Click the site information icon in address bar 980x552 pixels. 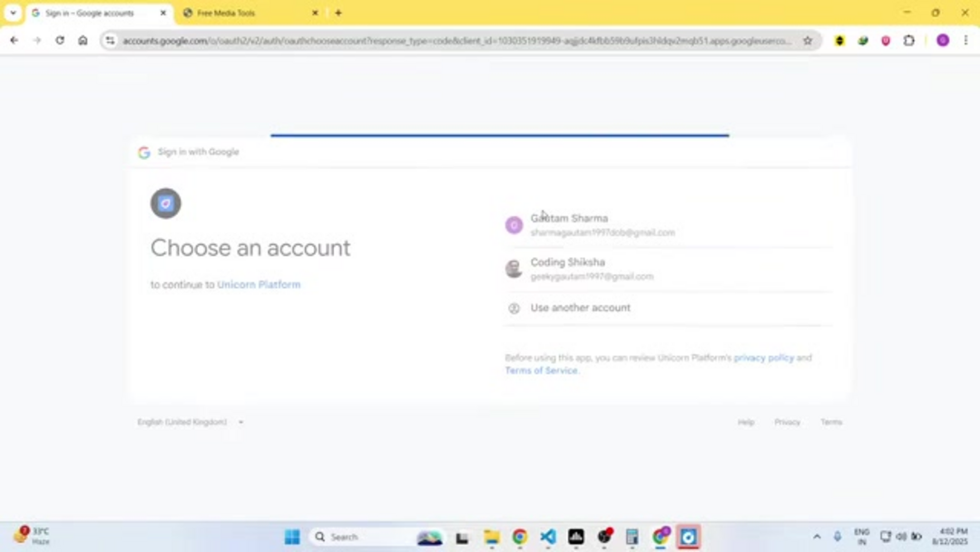[110, 40]
